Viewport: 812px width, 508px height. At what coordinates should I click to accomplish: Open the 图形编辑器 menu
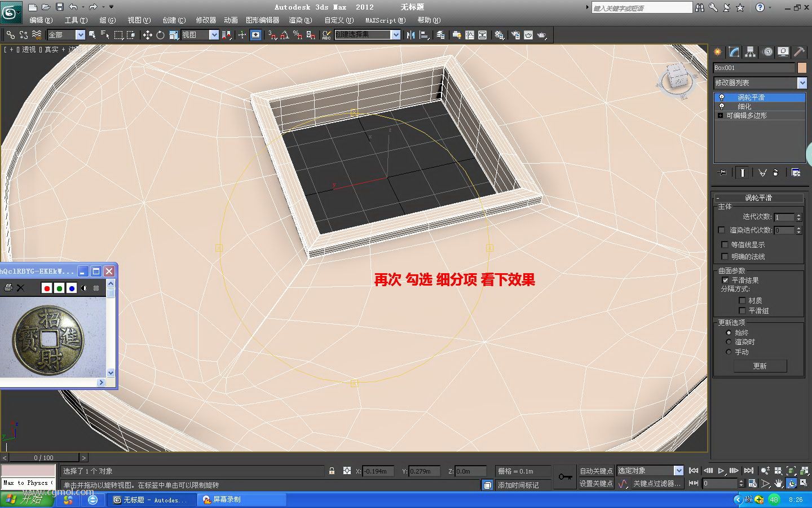(x=262, y=20)
